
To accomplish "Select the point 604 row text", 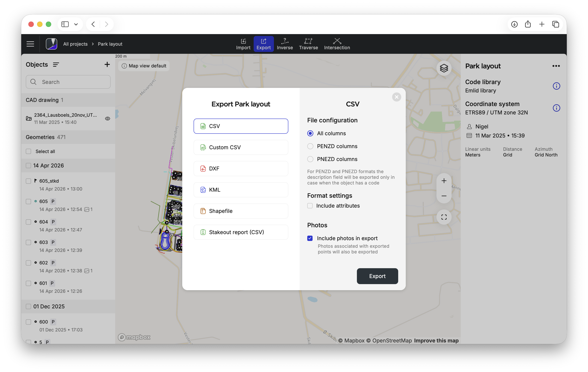I will [x=43, y=222].
